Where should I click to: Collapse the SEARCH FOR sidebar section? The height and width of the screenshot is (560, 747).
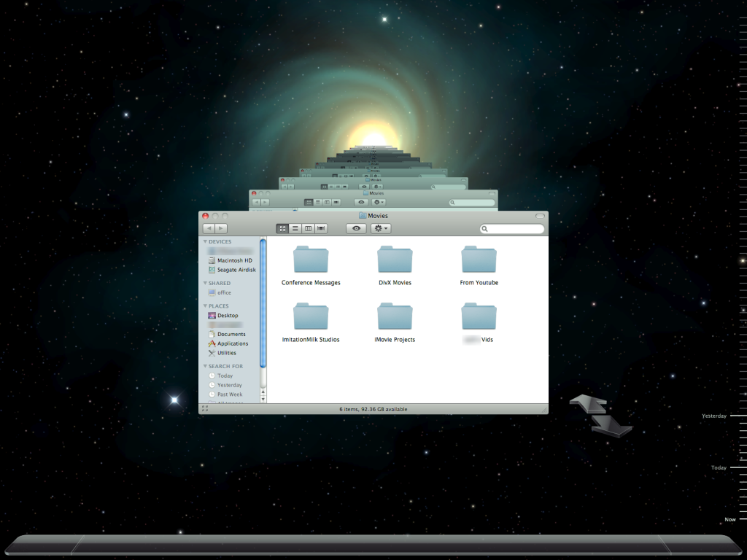click(205, 366)
